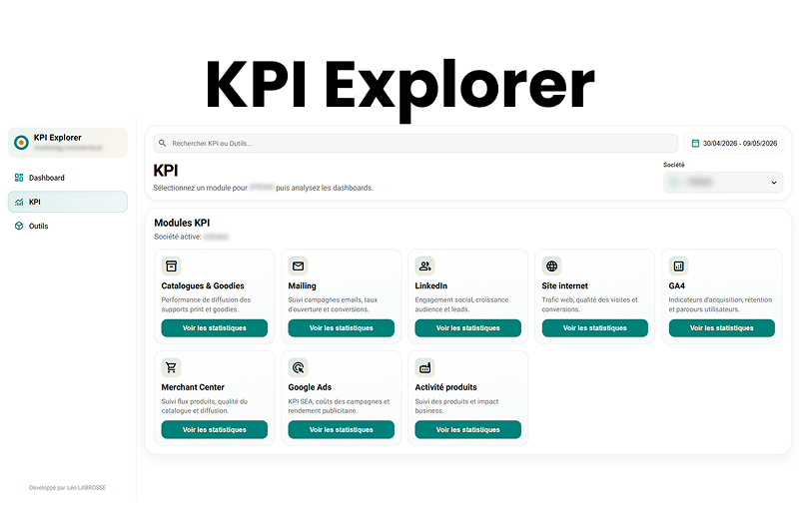Click the Activité produits factory icon

pos(425,367)
